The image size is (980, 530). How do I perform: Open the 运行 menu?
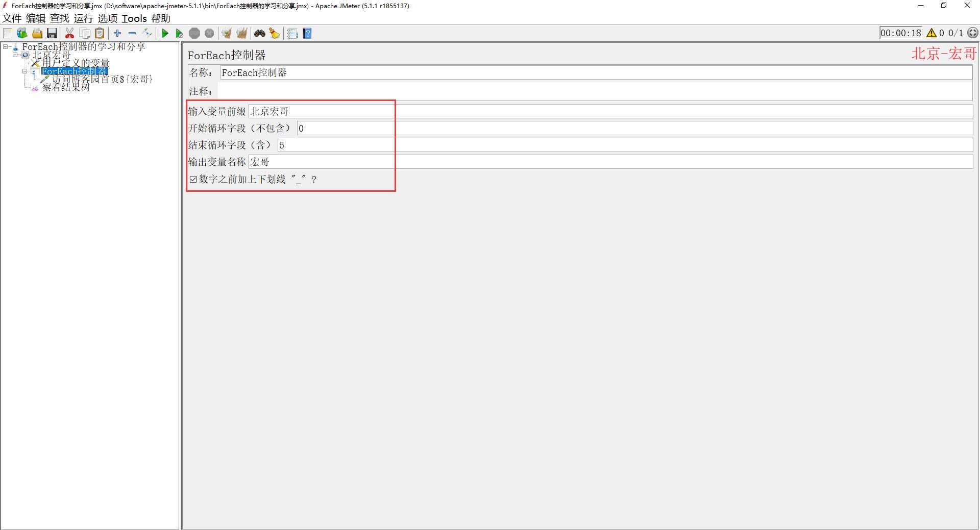point(84,18)
